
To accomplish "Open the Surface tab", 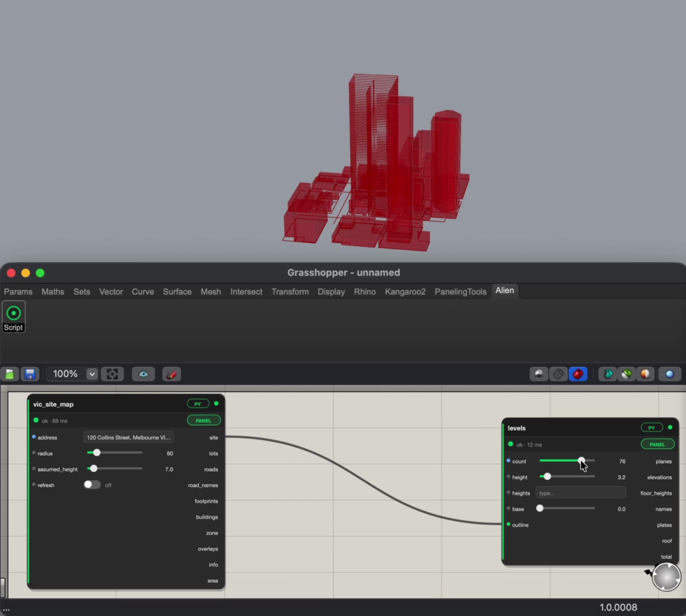I will (x=177, y=292).
